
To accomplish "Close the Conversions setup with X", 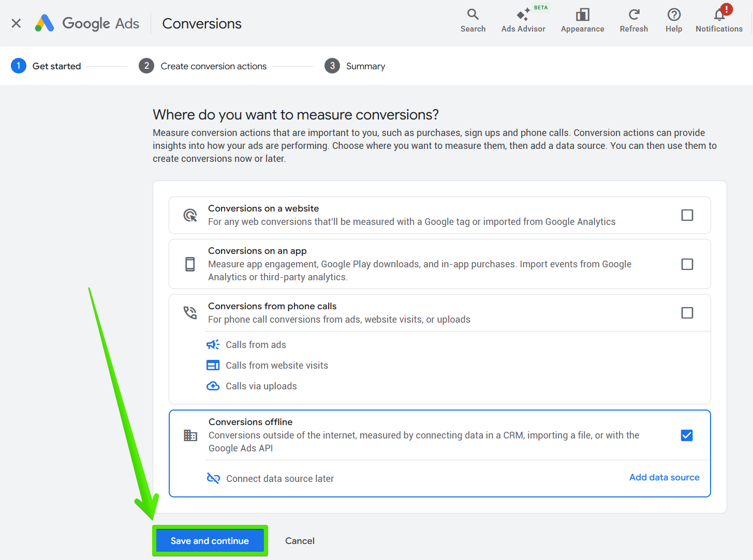I will click(16, 23).
